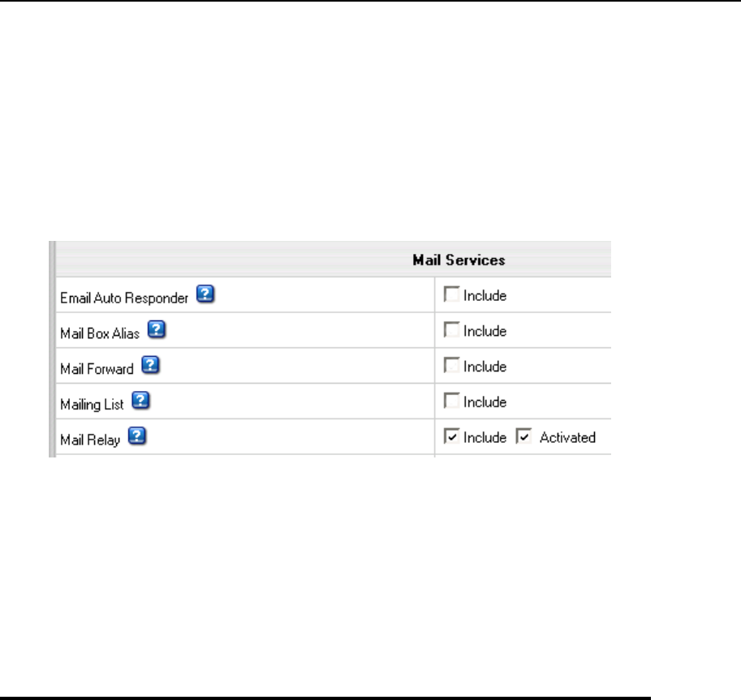This screenshot has height=700, width=741.
Task: Show help for Mailing List
Action: tap(141, 402)
